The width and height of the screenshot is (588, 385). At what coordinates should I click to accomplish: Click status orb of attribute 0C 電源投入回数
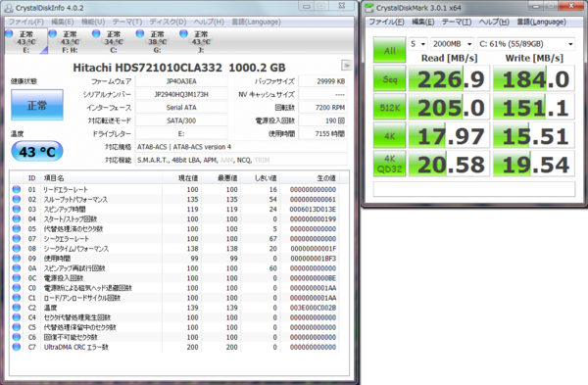click(16, 278)
